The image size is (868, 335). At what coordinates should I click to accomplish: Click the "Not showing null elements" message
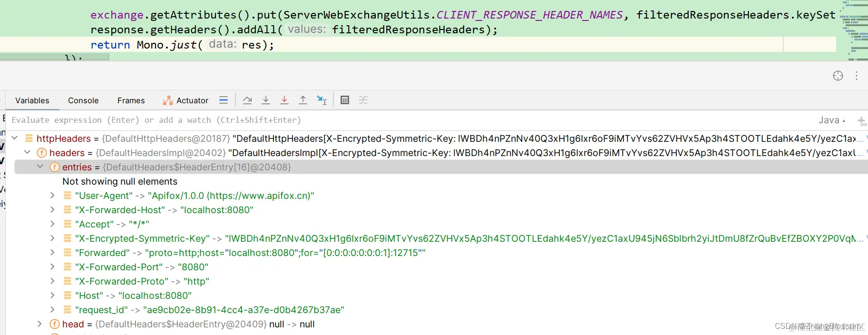(x=120, y=181)
